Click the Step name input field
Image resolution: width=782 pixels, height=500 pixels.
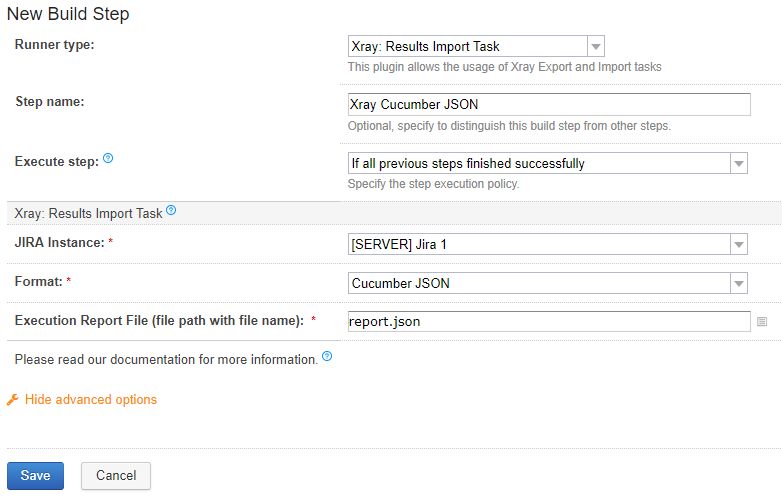point(549,104)
